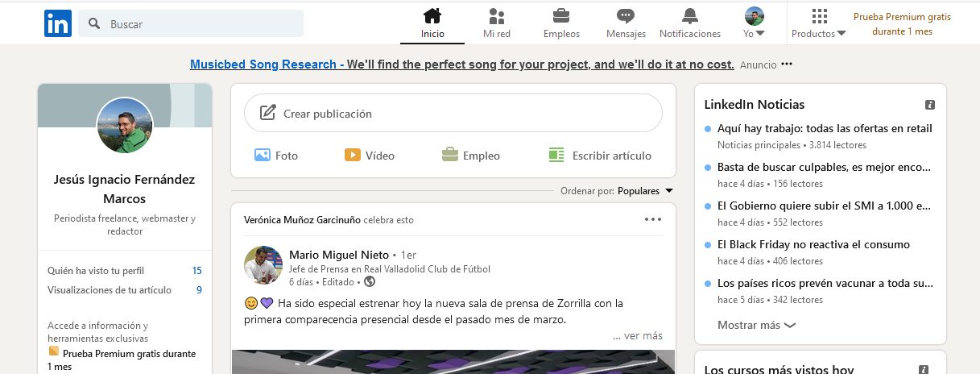Viewport: 980px width, 374px height.
Task: Open the Productos grid dropdown
Action: pos(819,23)
